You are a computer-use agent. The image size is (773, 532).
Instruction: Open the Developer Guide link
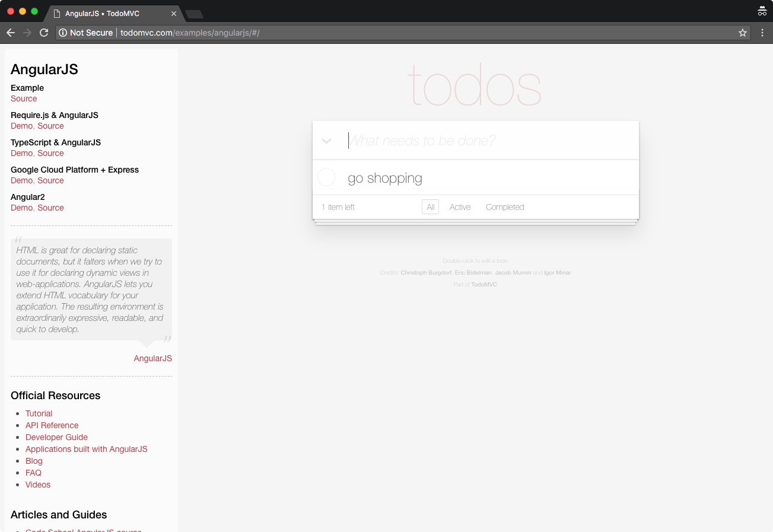tap(56, 437)
